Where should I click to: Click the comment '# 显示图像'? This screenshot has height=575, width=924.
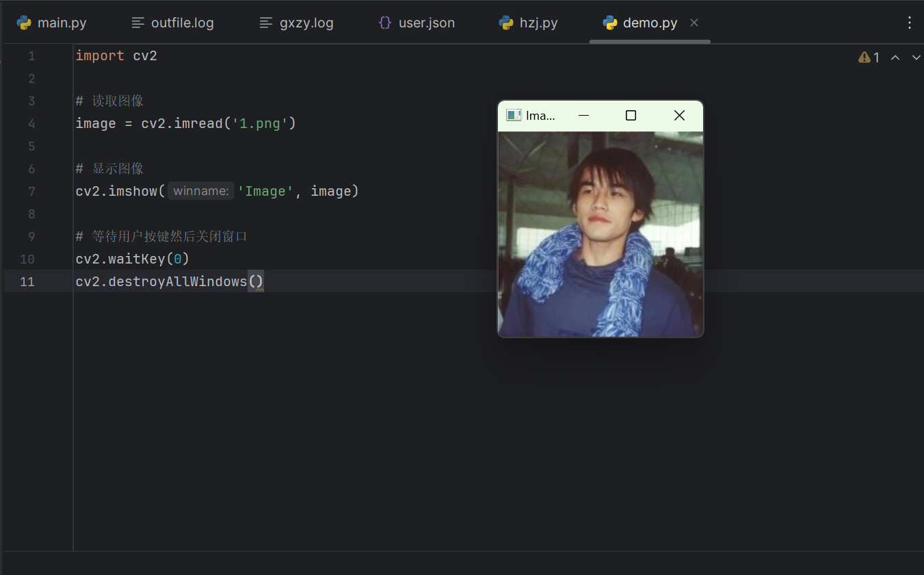109,169
